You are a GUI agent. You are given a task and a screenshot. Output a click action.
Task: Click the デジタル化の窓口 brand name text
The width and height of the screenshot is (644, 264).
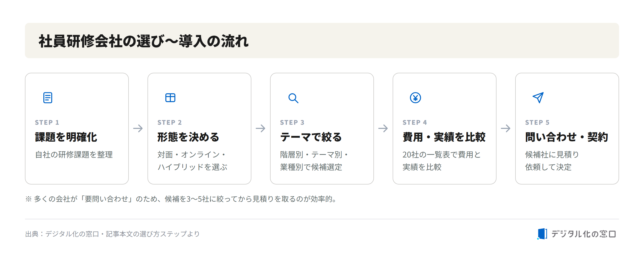pyautogui.click(x=583, y=234)
